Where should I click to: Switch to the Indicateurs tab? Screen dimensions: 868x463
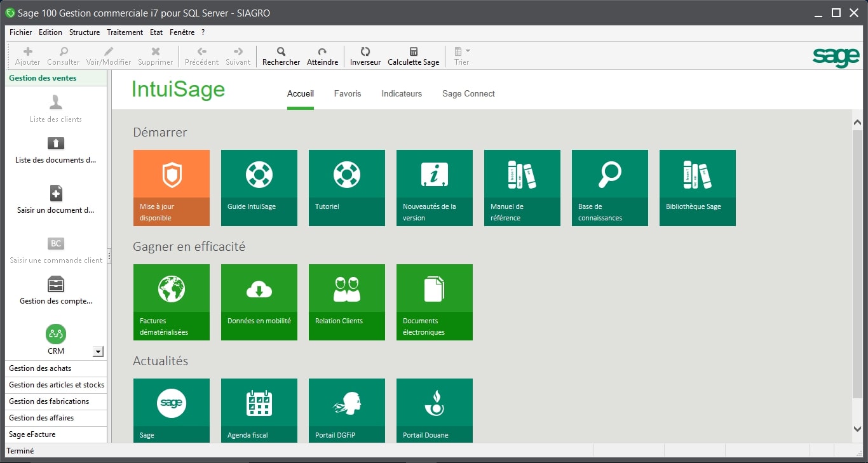pos(401,93)
